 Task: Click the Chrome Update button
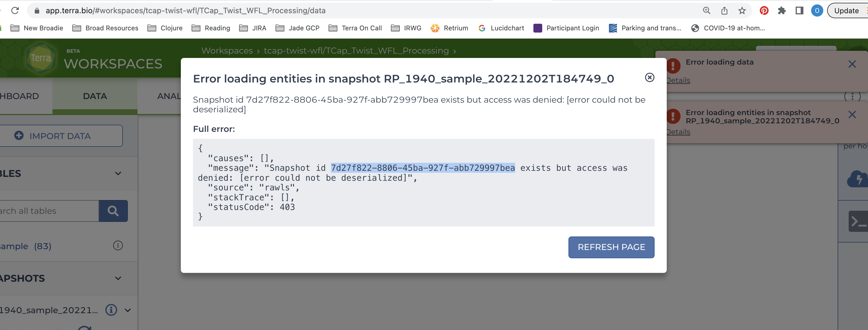pyautogui.click(x=846, y=10)
